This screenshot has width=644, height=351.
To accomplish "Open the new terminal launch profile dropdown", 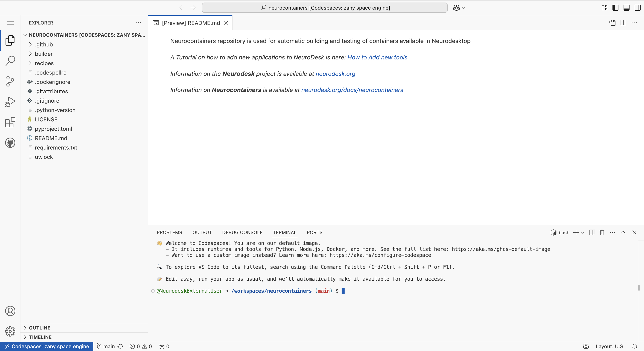I will 583,233.
